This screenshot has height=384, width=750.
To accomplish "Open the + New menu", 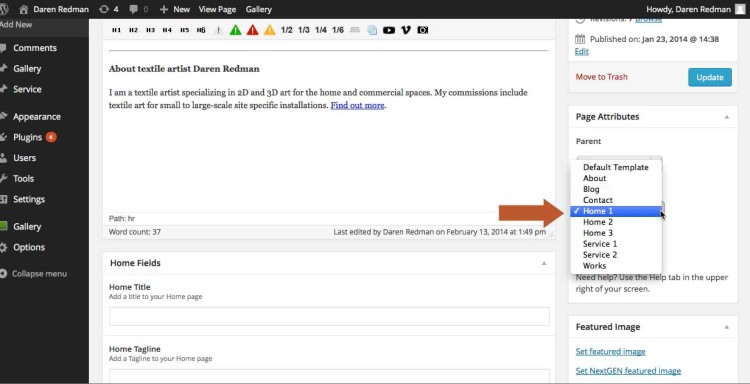I will [x=175, y=9].
